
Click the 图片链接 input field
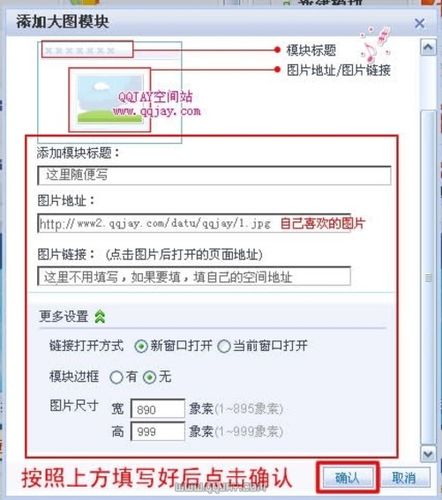point(194,276)
